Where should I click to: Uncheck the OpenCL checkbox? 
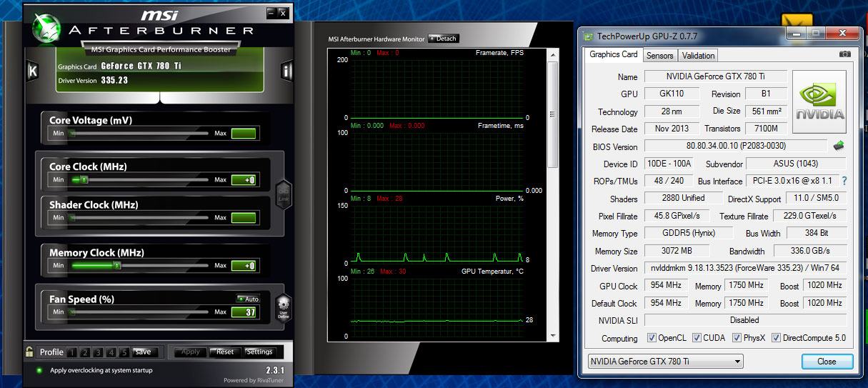point(651,338)
